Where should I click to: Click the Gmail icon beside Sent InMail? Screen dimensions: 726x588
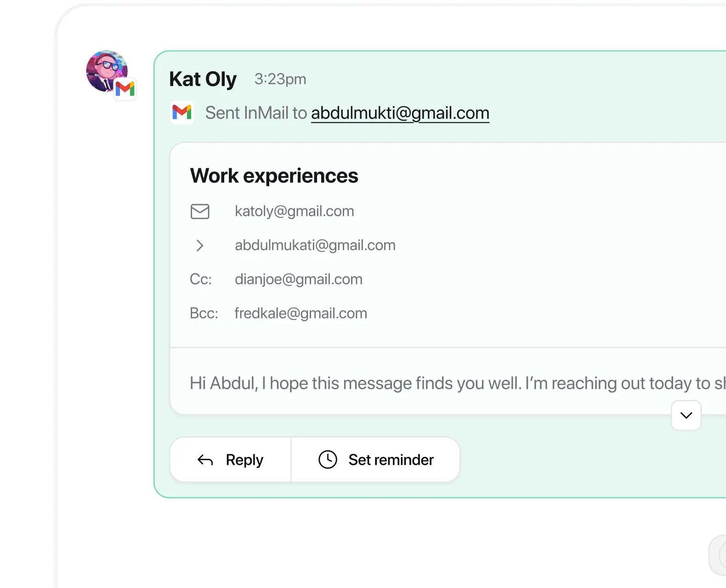click(x=182, y=112)
